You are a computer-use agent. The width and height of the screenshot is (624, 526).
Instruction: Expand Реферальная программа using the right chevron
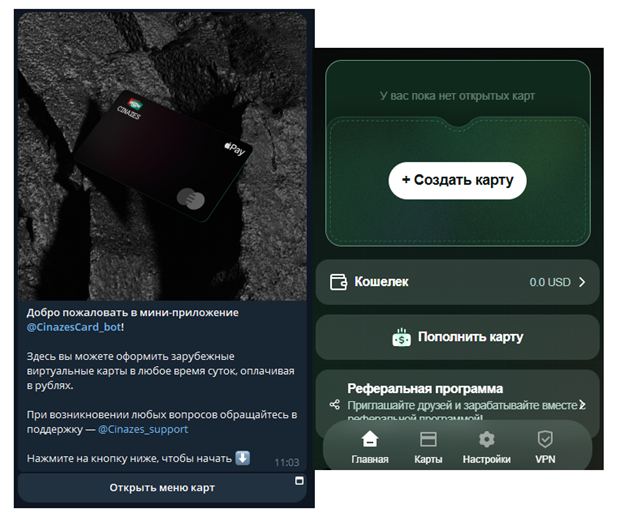(582, 405)
